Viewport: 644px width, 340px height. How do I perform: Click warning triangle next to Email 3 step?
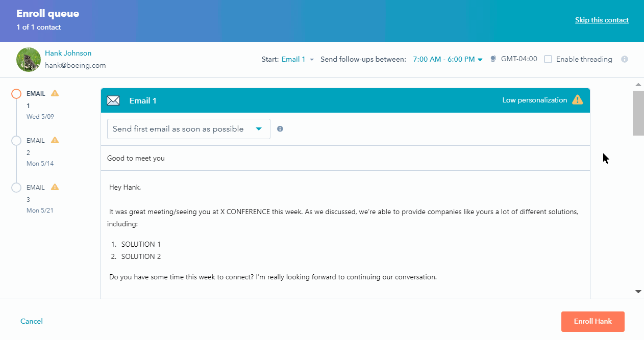pyautogui.click(x=55, y=187)
